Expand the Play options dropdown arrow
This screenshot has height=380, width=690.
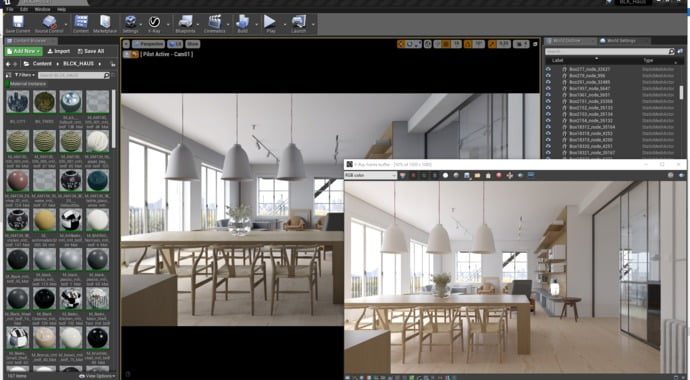coord(284,25)
